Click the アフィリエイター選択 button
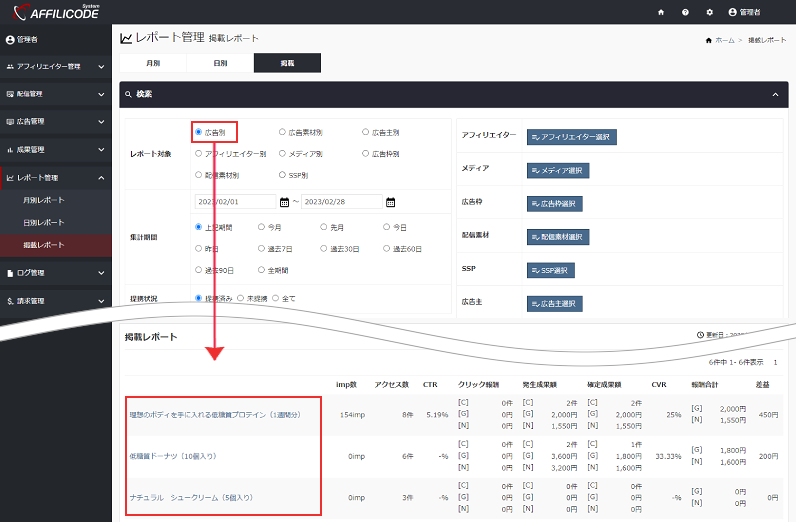Image resolution: width=796 pixels, height=522 pixels. (x=572, y=137)
